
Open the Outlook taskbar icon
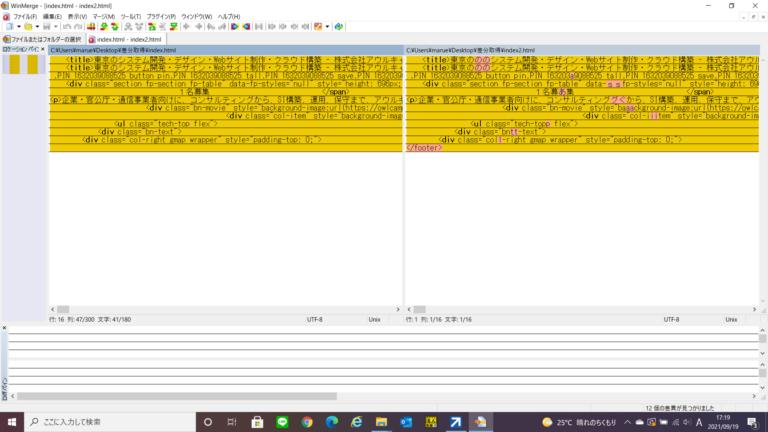(x=406, y=422)
